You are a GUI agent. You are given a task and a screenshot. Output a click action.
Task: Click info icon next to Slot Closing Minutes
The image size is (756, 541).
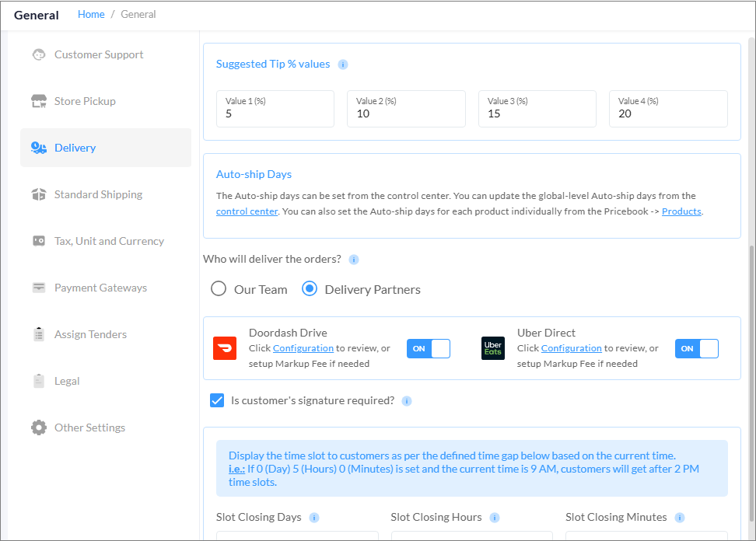click(x=679, y=518)
